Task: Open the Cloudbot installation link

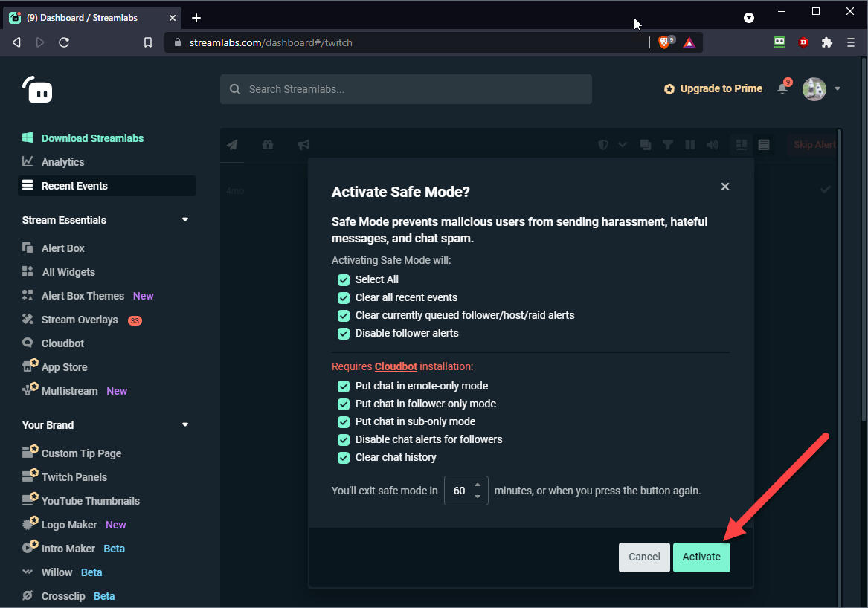Action: [x=396, y=366]
